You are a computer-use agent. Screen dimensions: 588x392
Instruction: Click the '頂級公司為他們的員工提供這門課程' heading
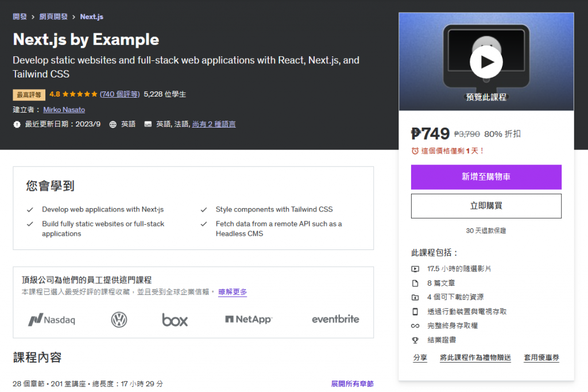click(x=87, y=280)
